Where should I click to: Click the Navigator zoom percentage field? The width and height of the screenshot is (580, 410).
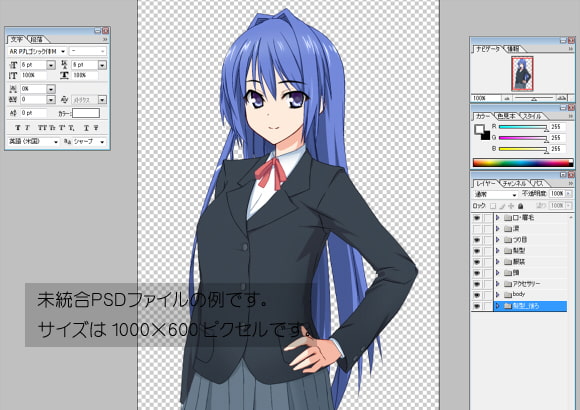(486, 98)
